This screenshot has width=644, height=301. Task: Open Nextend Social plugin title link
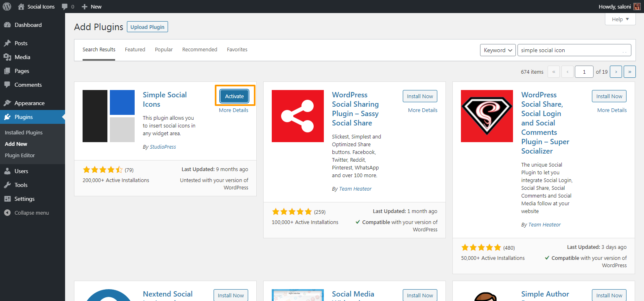coord(168,294)
